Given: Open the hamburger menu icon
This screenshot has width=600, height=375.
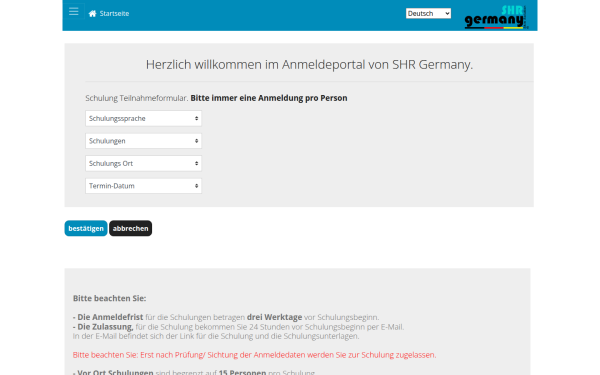Looking at the screenshot, I should tap(73, 11).
